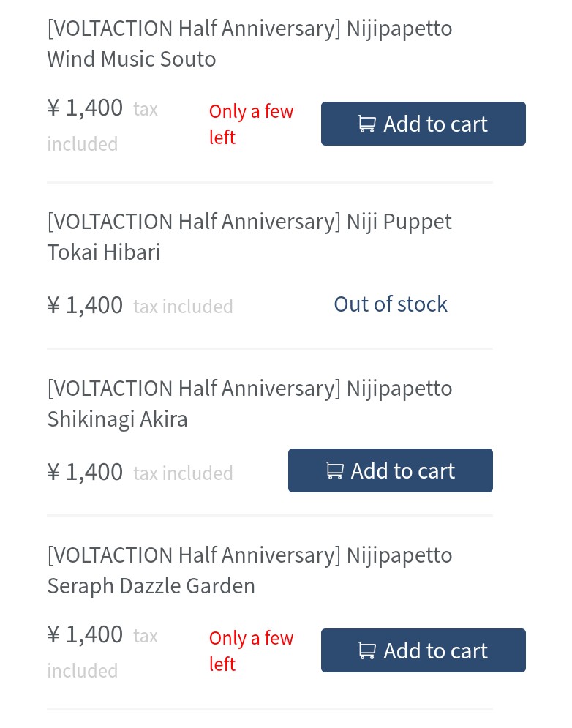Open the Nijipapetto Seraph Dazzle Garden product title
Screen dimensions: 572x728
[x=249, y=570]
